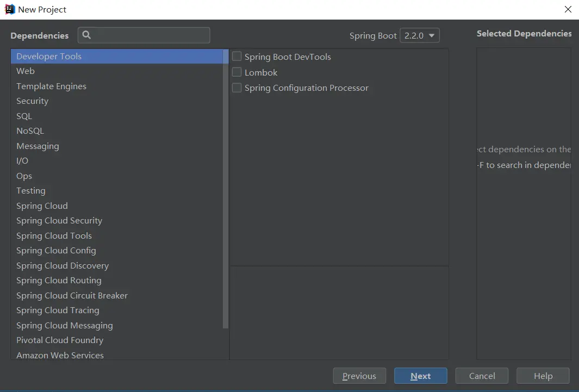The height and width of the screenshot is (392, 579).
Task: Select Pivotal Cloud Foundry category
Action: (117, 340)
